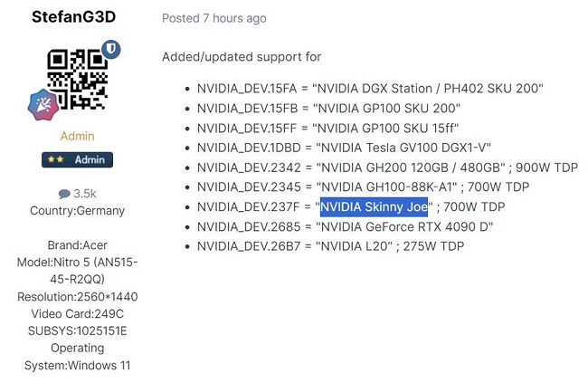Click the NVIDIA GH200 120GB / 480GB entry
Image resolution: width=588 pixels, height=383 pixels.
click(385, 168)
